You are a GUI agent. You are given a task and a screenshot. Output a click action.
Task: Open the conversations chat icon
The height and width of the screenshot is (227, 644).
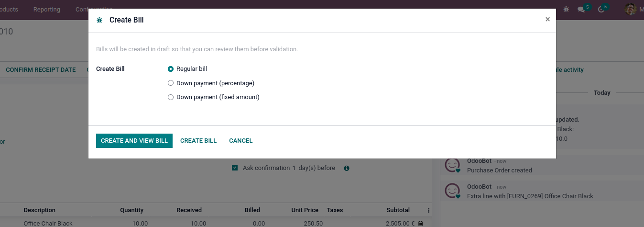(x=581, y=9)
